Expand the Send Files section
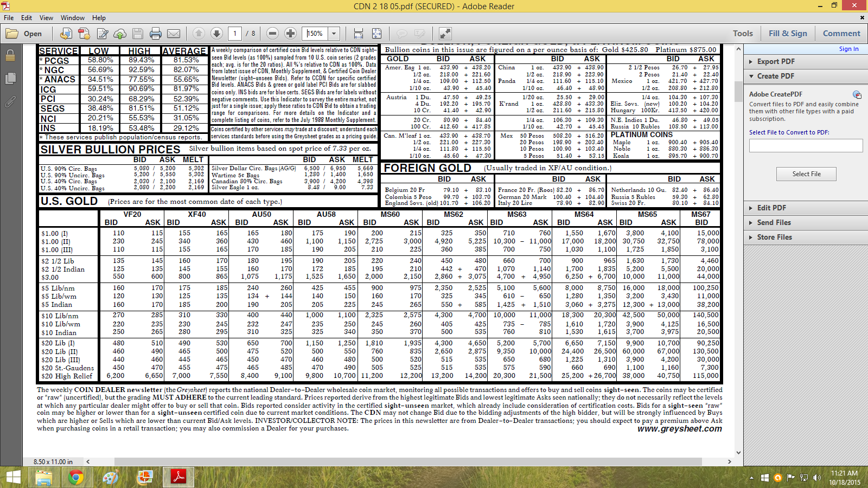868x488 pixels. (x=774, y=222)
